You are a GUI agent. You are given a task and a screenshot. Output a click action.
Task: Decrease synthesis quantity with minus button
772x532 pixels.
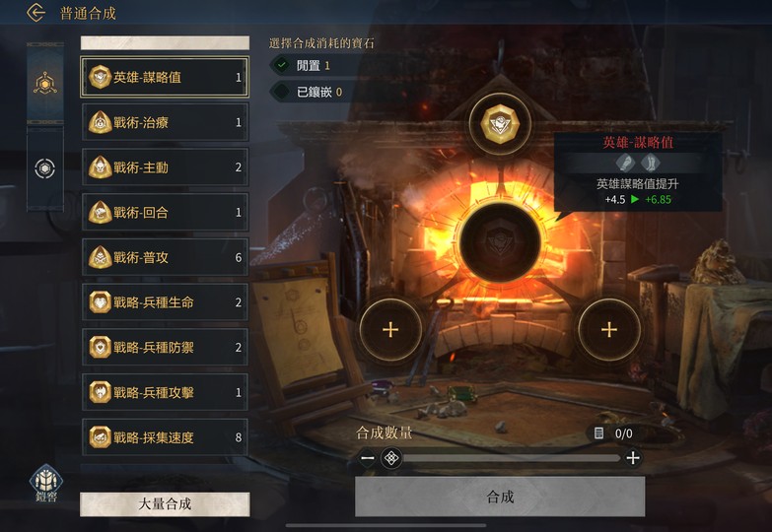pos(368,458)
